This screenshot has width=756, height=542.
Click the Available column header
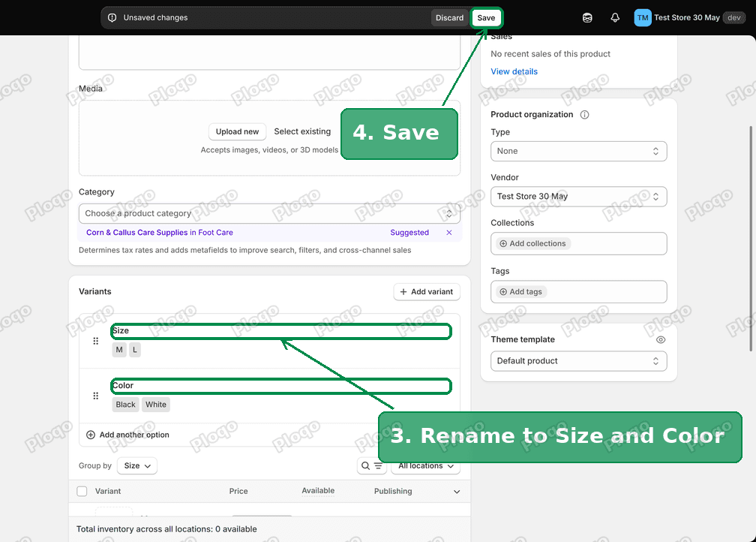click(x=318, y=491)
